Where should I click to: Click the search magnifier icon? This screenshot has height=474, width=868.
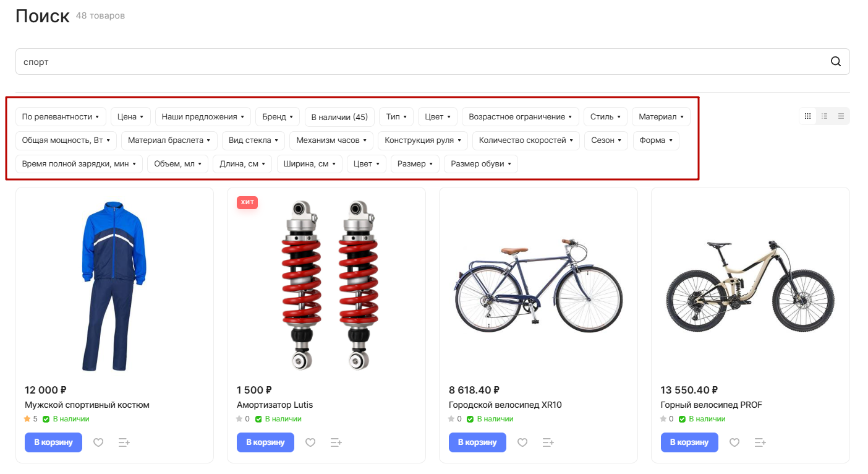coord(835,61)
